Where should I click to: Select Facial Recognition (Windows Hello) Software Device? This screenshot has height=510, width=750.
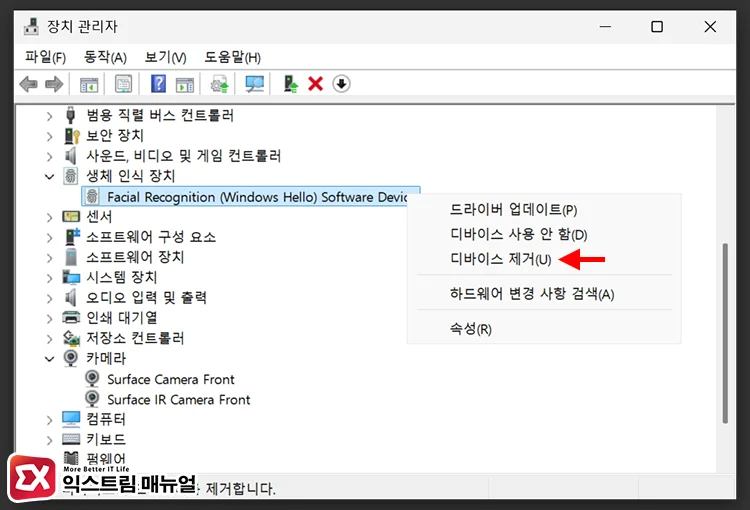tap(251, 197)
